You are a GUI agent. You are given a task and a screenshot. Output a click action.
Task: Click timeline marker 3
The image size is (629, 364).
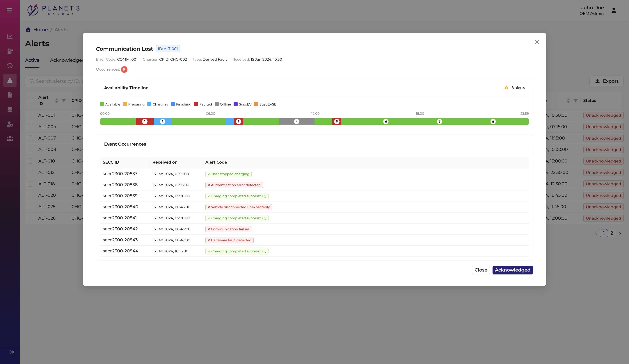point(239,122)
